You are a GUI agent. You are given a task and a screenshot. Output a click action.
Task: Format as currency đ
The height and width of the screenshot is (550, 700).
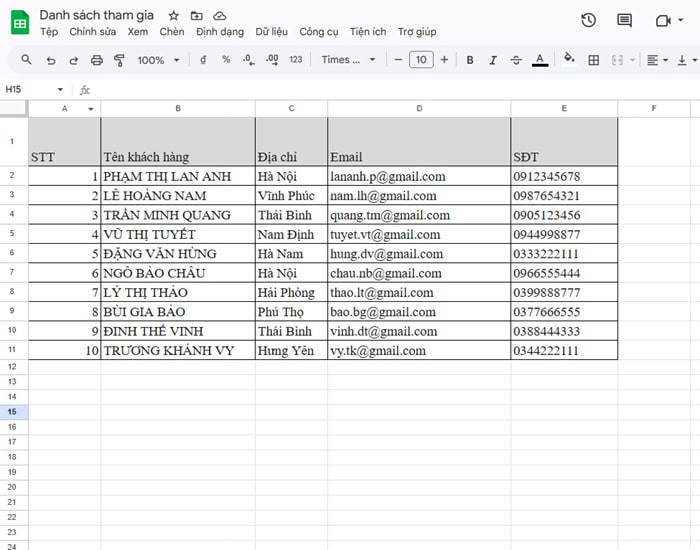pos(203,59)
